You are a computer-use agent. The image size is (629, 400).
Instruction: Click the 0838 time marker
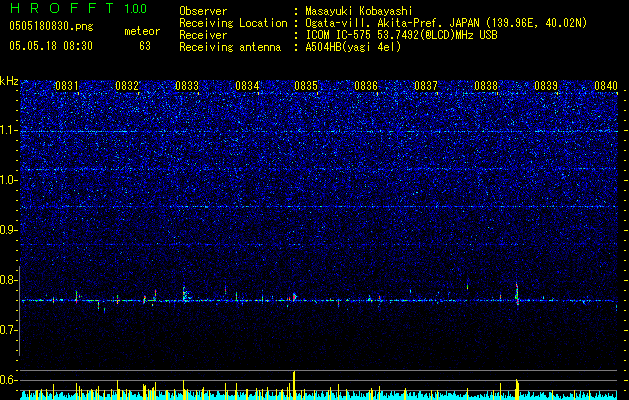(x=486, y=86)
